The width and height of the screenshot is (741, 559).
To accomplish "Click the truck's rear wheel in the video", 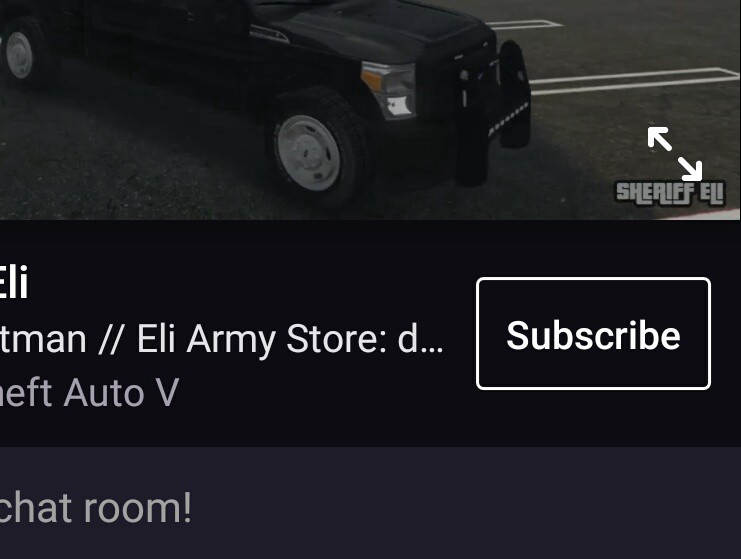I will [19, 54].
